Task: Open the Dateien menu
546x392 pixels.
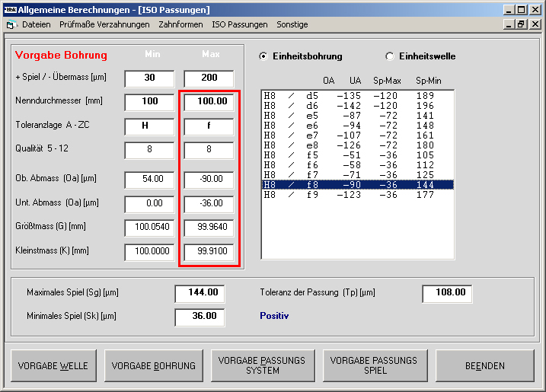Action: (36, 24)
